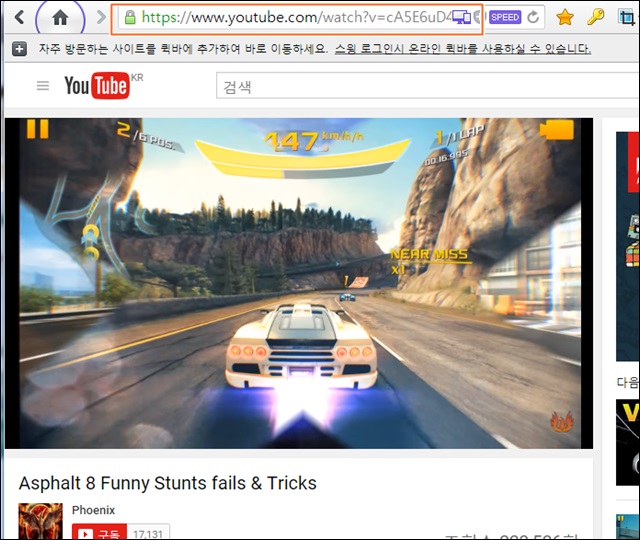The height and width of the screenshot is (540, 640).
Task: Click the 17,131 subscriber count
Action: click(148, 533)
